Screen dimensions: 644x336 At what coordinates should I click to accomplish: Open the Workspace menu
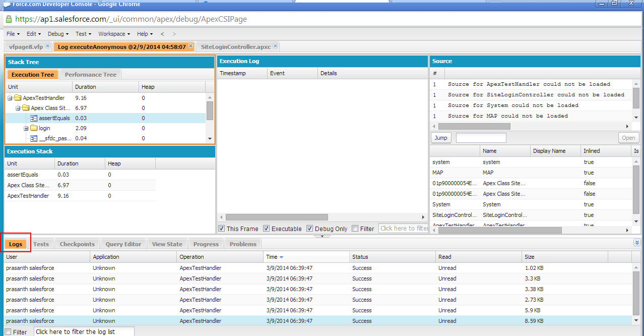114,34
